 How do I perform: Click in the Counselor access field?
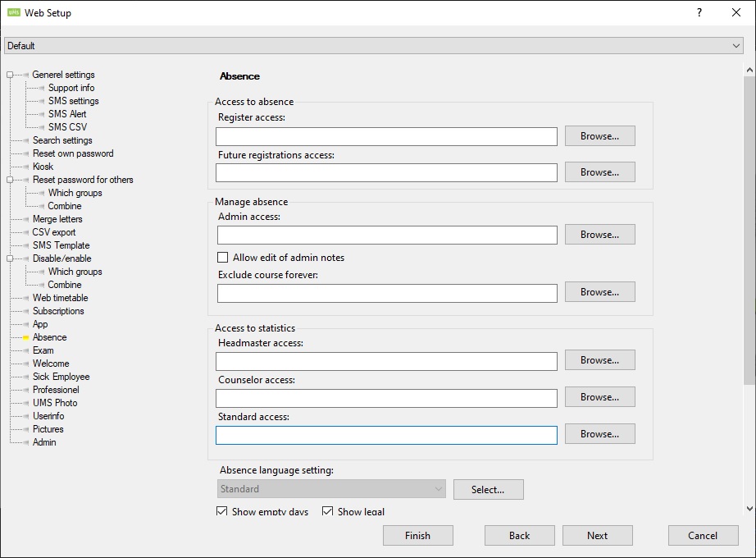[386, 398]
